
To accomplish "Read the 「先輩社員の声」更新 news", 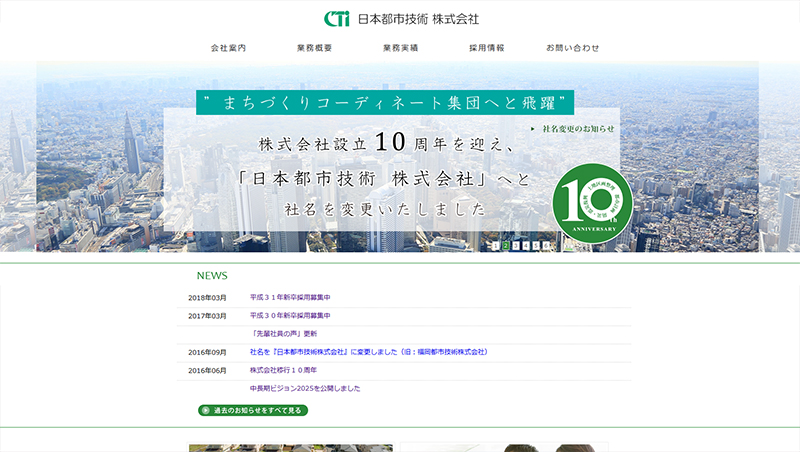I will 286,333.
